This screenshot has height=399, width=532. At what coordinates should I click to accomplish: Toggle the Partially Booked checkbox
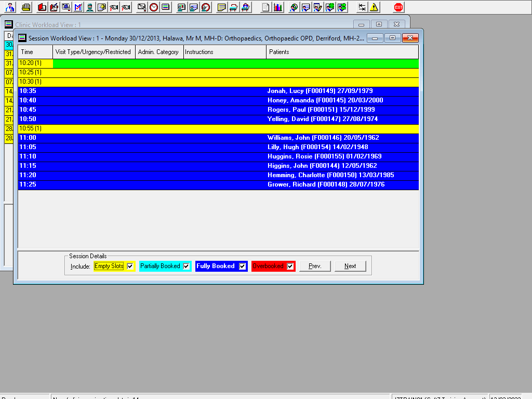187,267
